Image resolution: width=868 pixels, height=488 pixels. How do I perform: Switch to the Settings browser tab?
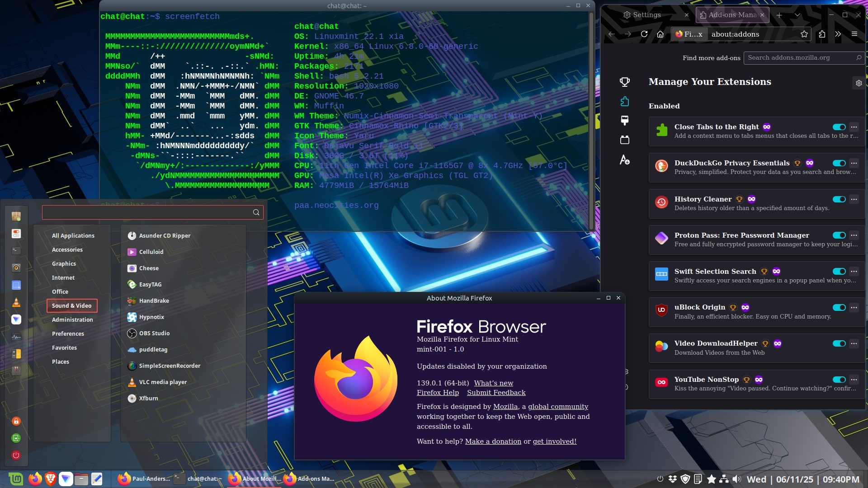click(x=647, y=15)
